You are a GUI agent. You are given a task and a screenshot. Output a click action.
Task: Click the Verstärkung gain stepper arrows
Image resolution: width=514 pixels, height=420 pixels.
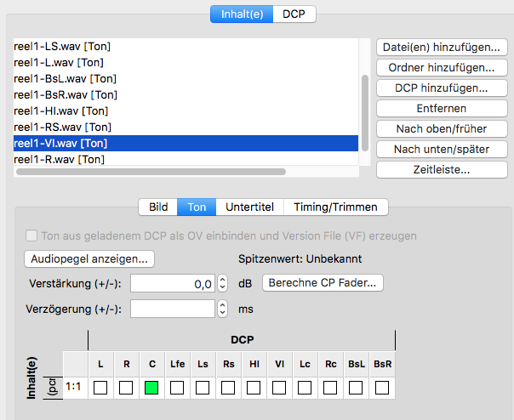click(x=222, y=283)
